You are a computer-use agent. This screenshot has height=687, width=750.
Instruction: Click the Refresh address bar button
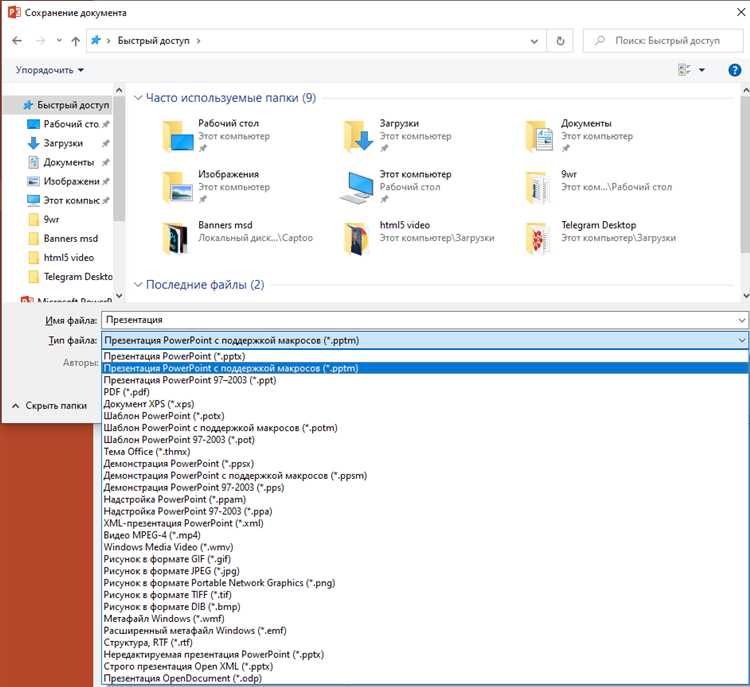(x=561, y=41)
